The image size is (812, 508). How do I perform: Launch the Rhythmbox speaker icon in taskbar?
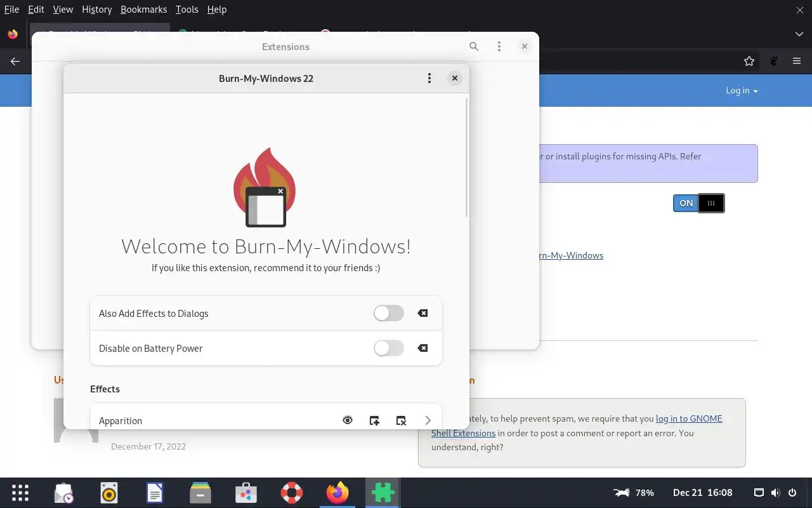(109, 493)
